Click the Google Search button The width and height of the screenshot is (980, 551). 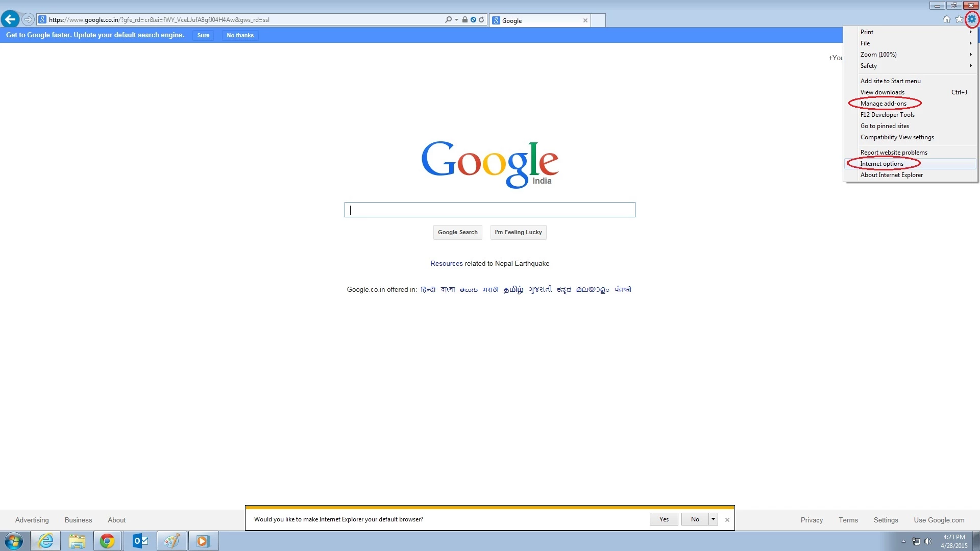pos(457,232)
